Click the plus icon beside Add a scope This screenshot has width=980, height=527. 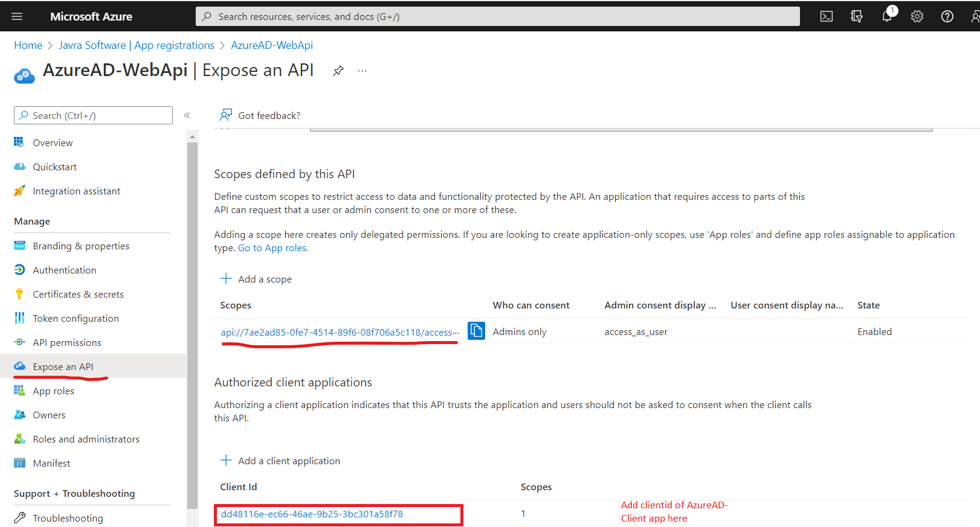point(226,278)
